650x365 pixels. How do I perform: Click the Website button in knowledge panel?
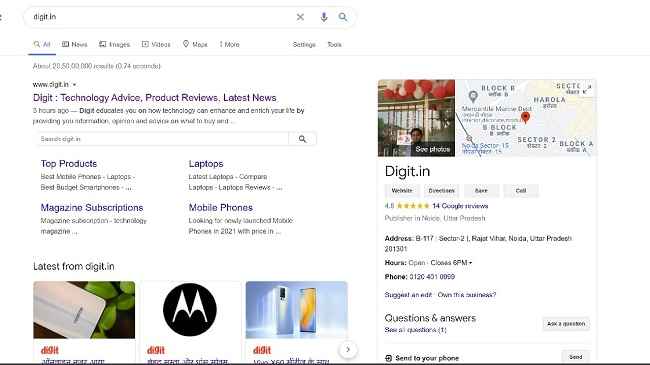402,191
